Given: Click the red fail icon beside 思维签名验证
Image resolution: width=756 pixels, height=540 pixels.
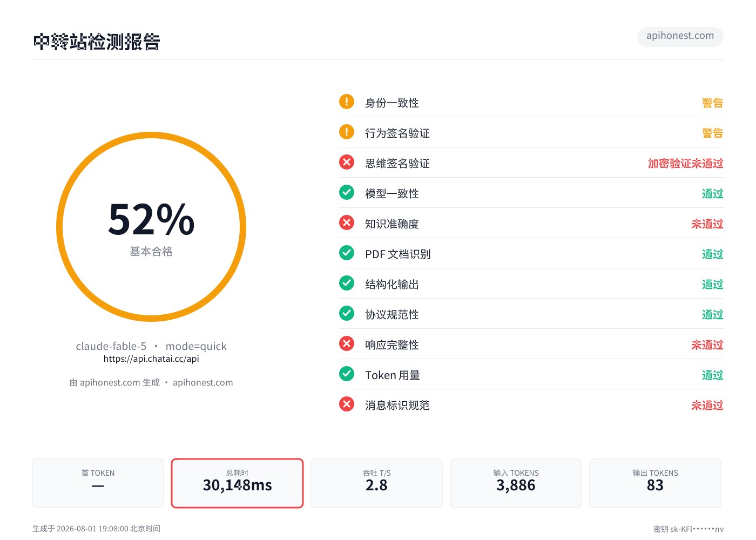Looking at the screenshot, I should click(x=347, y=162).
